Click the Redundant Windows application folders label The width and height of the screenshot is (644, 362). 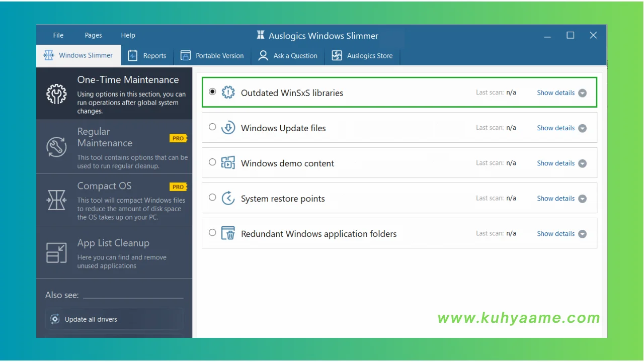[318, 234]
